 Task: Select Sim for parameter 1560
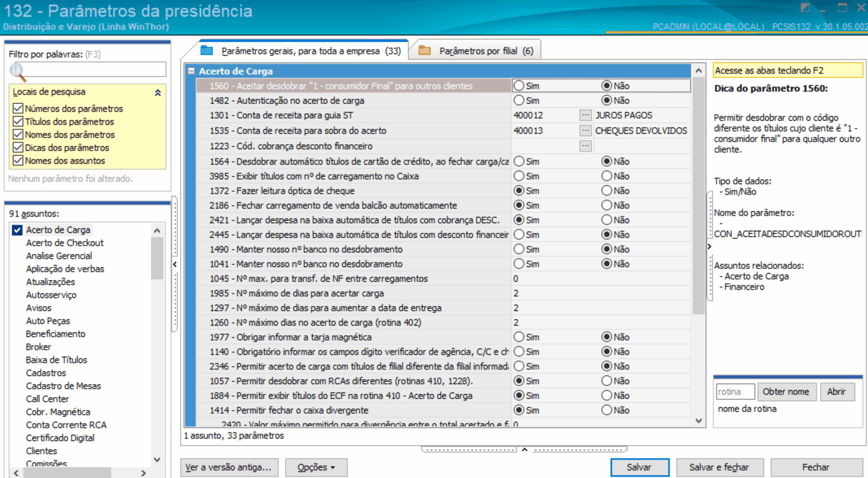point(519,86)
